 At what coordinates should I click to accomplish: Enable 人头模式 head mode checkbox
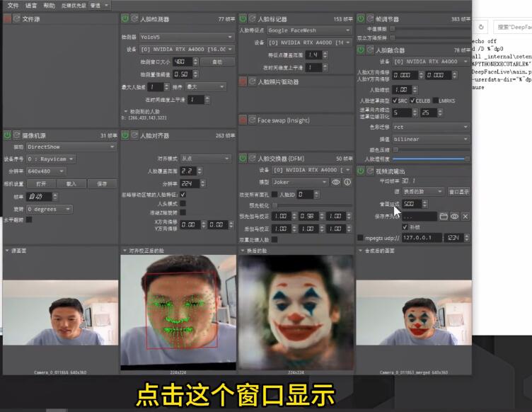(x=183, y=203)
